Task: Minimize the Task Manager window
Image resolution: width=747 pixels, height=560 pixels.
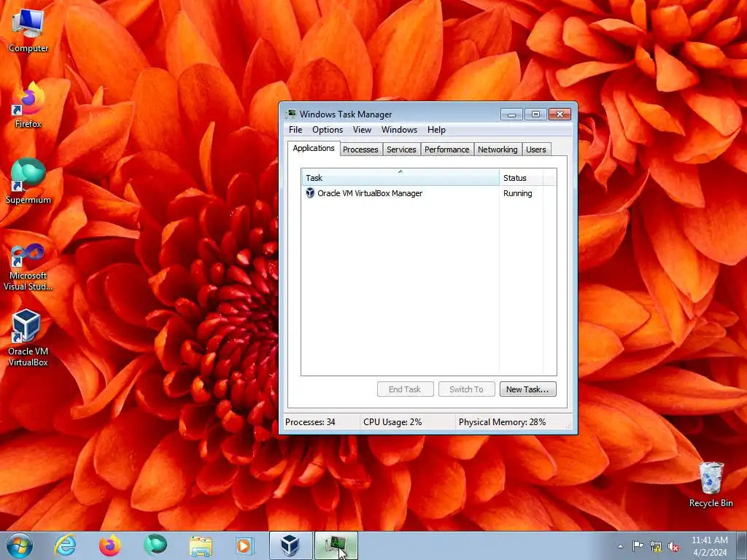Action: pos(511,114)
